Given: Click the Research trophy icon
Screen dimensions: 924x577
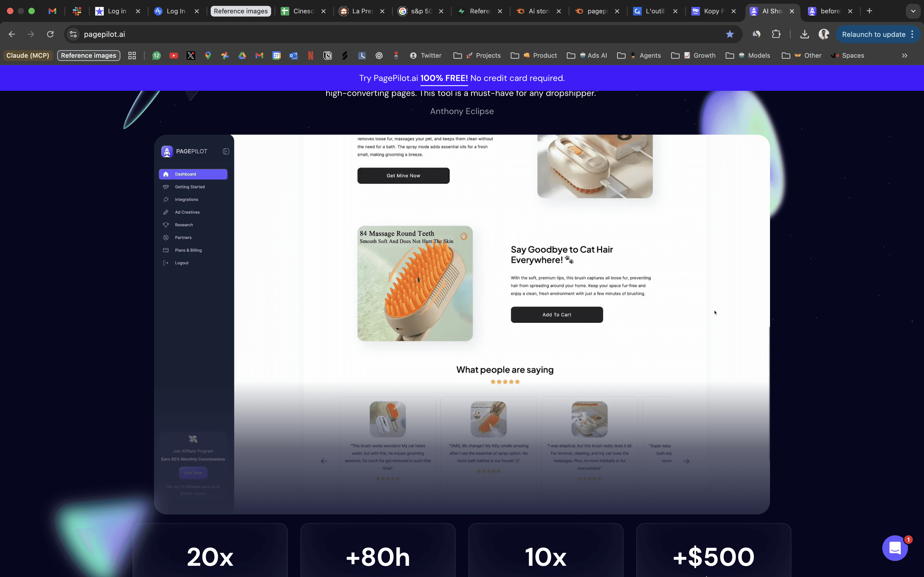Looking at the screenshot, I should (166, 225).
